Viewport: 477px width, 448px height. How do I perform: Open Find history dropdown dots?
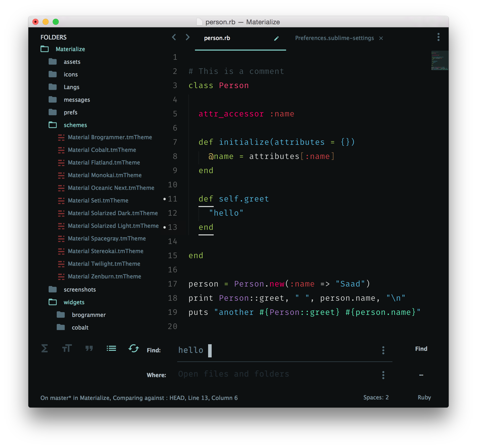click(x=383, y=350)
